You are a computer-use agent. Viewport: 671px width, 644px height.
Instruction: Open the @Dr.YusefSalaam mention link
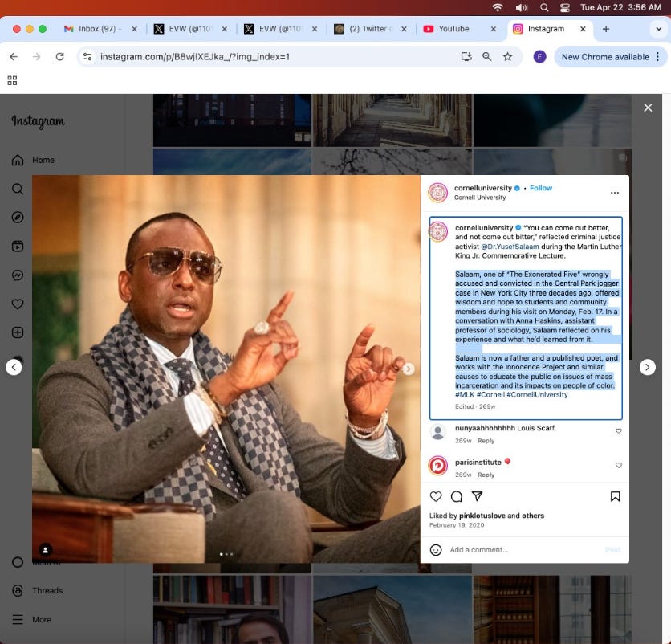click(x=510, y=247)
